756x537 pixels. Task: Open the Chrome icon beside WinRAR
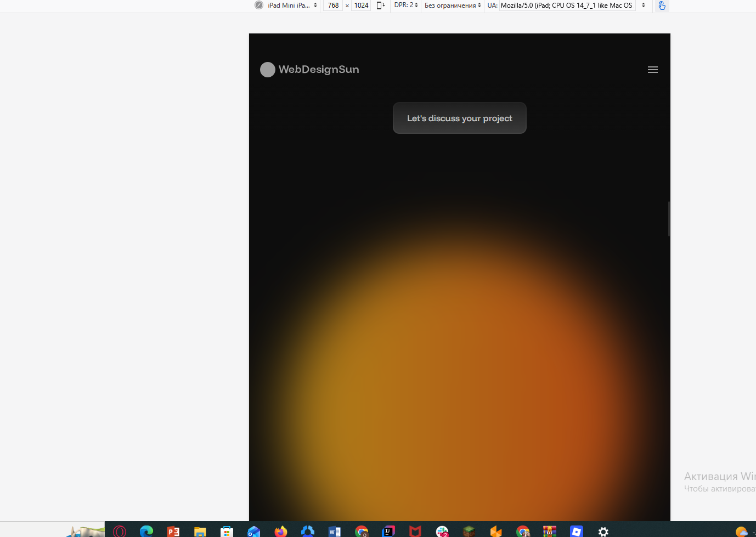pos(523,531)
